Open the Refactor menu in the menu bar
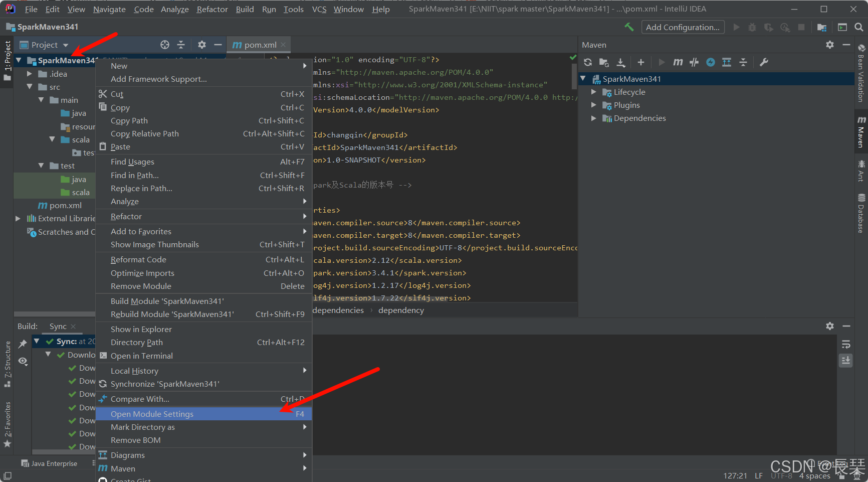Image resolution: width=868 pixels, height=482 pixels. coord(212,9)
